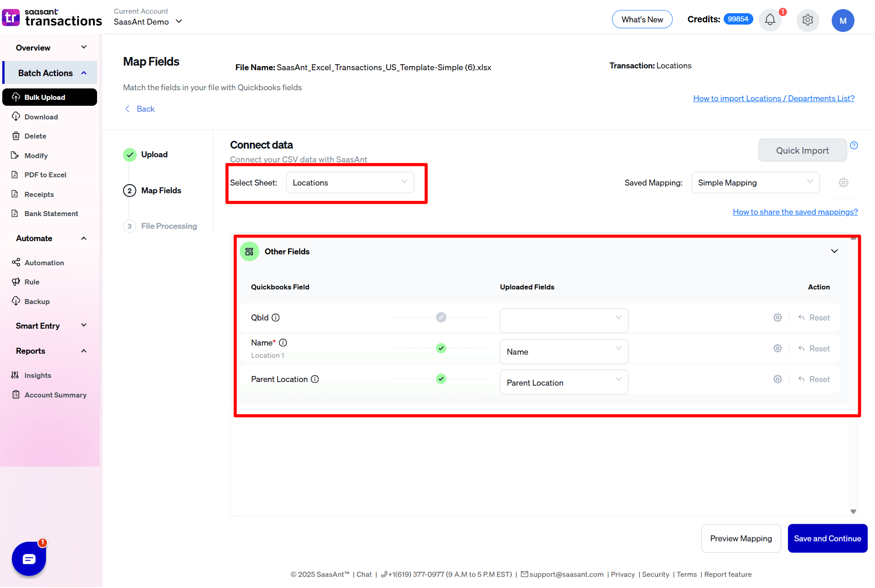Click the scroll down arrow of mapping panel
Screen dimensions: 875x588
coord(853,511)
